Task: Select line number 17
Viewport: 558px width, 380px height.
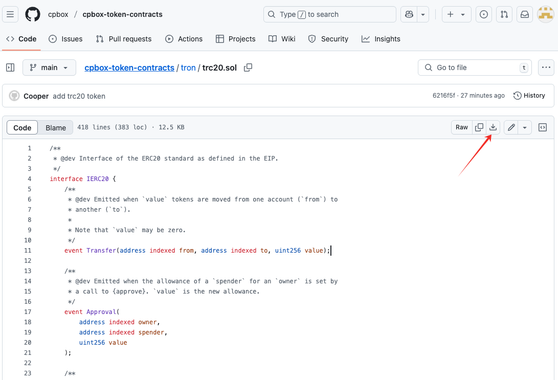Action: pos(28,312)
